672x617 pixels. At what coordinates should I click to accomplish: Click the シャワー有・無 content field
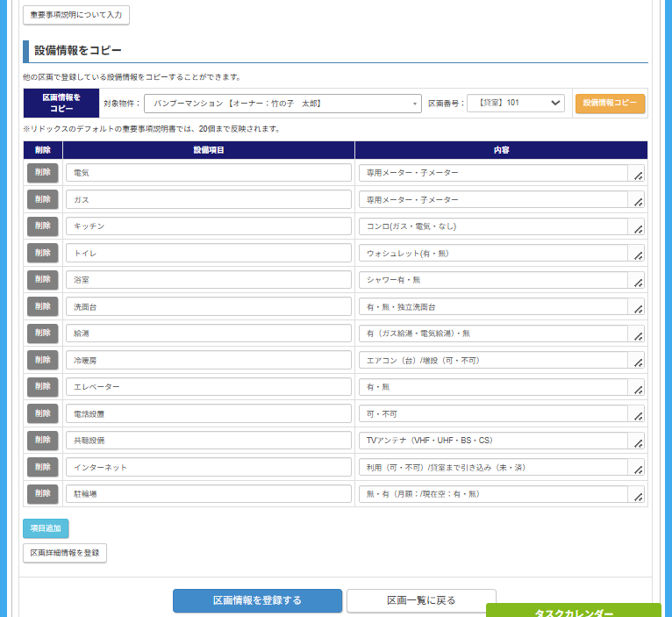tap(493, 280)
